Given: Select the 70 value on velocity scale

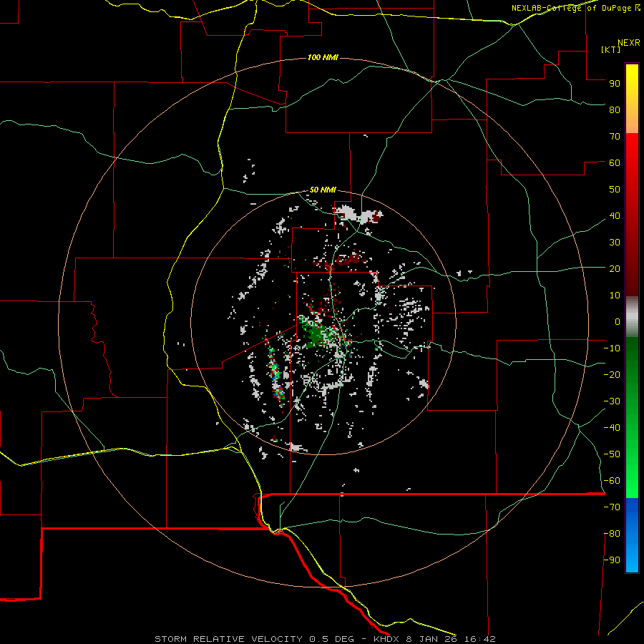Looking at the screenshot, I should (615, 137).
